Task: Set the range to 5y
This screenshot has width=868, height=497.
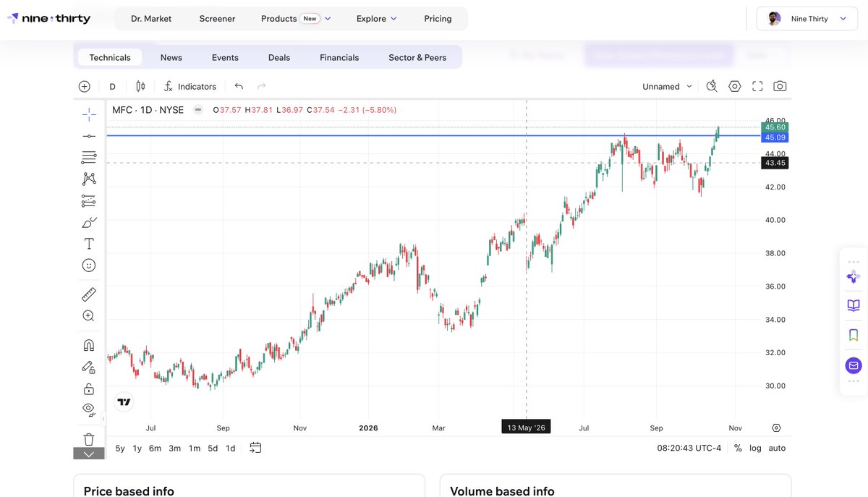Action: (x=120, y=448)
